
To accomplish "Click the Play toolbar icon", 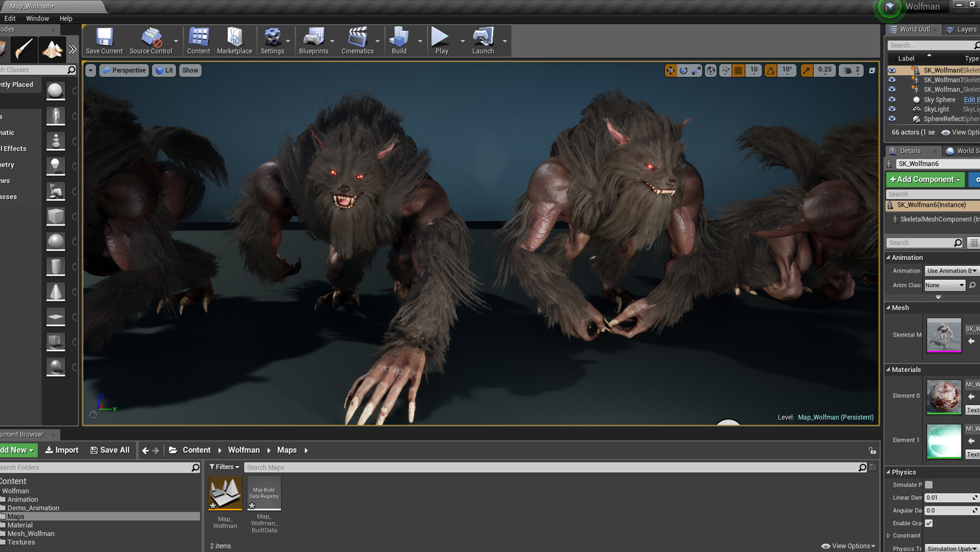I will pos(441,41).
